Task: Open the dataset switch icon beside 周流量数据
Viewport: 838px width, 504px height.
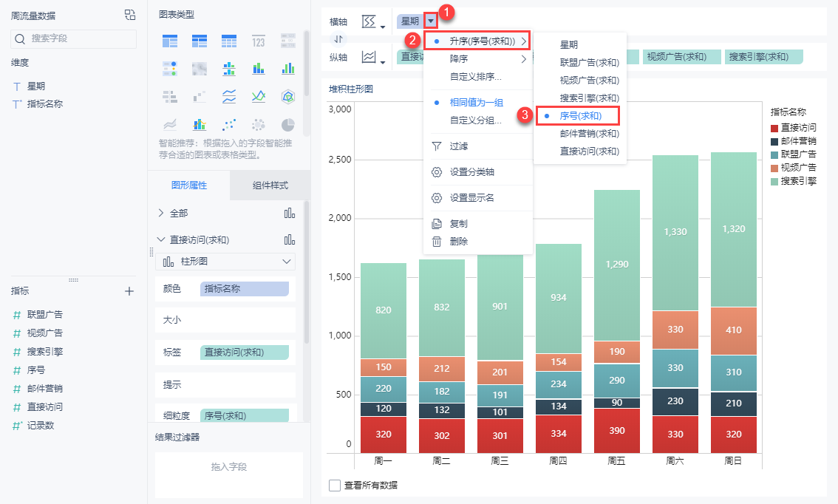Action: coord(130,15)
